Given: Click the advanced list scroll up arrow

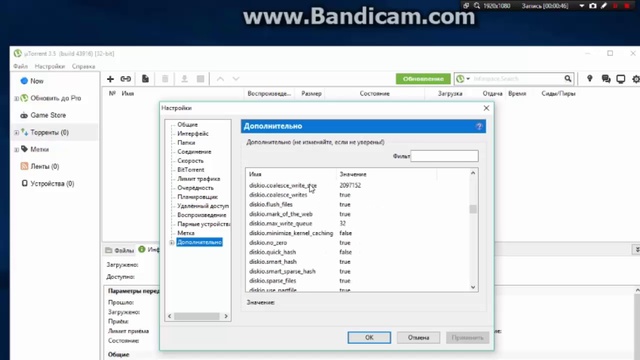Looking at the screenshot, I should pyautogui.click(x=473, y=173).
